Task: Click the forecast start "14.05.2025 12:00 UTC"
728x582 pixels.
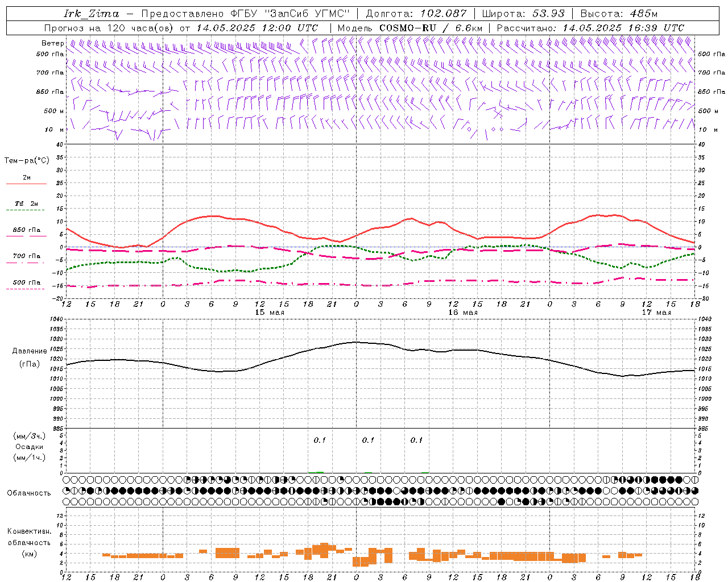Action: click(x=257, y=28)
